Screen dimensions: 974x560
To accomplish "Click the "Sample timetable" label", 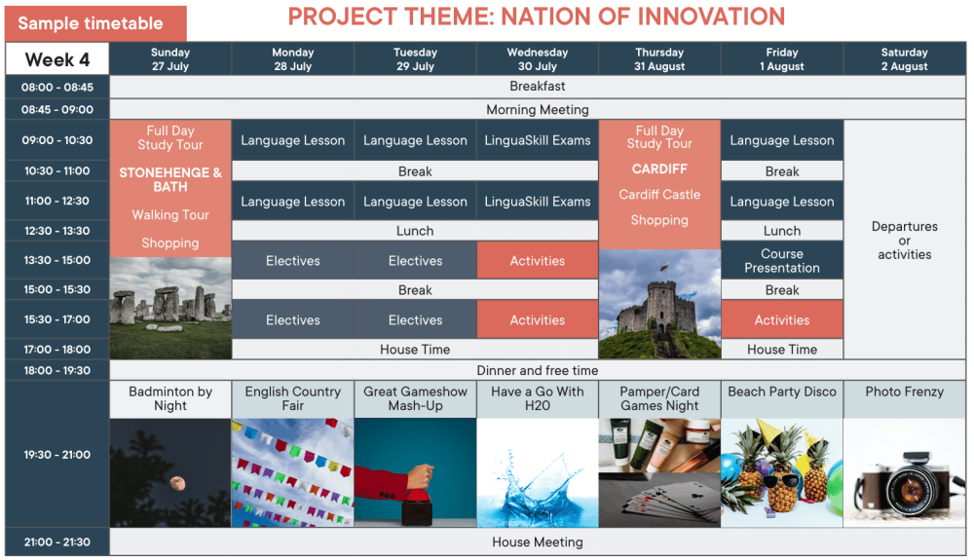I will pos(95,23).
